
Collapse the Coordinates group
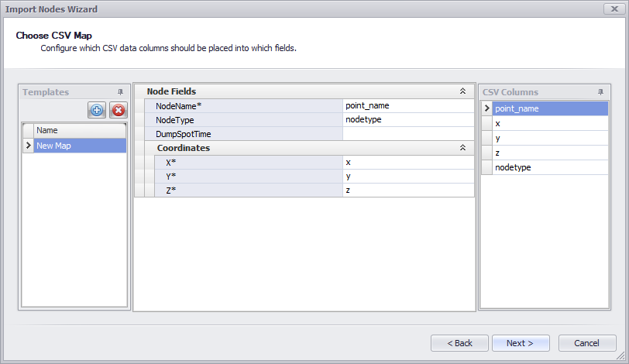click(462, 148)
